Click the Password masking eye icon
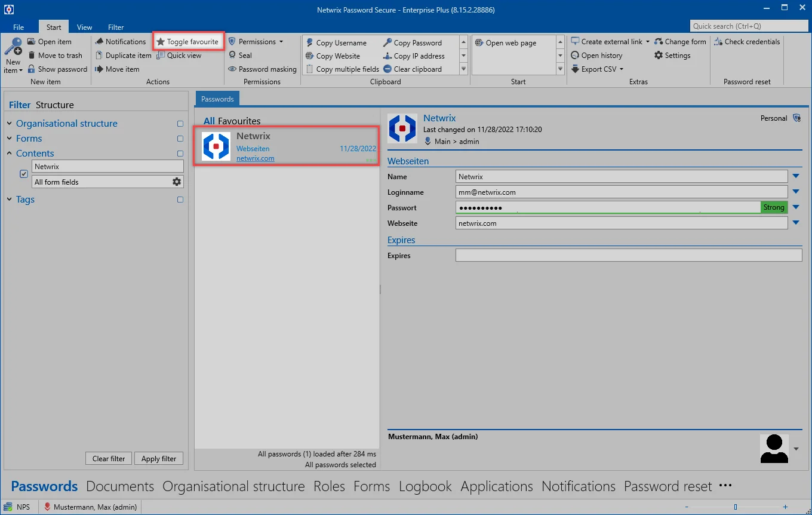This screenshot has width=812, height=515. point(232,69)
